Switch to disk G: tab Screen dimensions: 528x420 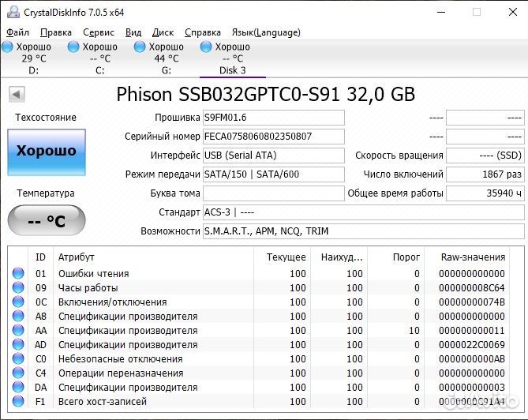tap(166, 58)
